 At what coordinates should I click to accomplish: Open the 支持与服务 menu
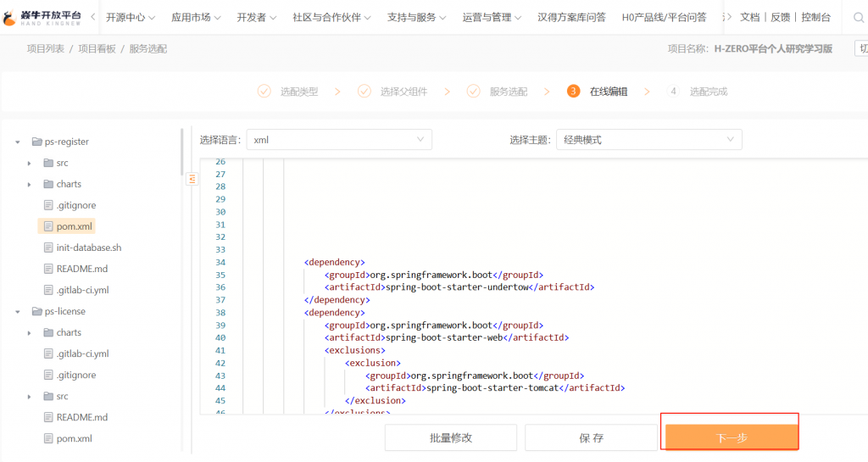click(417, 17)
